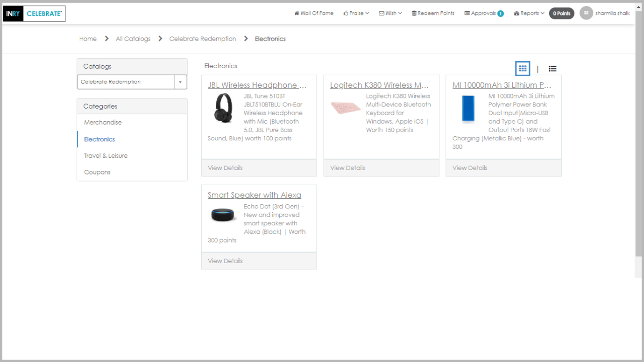View Details of MI power bank
This screenshot has width=644, height=362.
pyautogui.click(x=470, y=168)
